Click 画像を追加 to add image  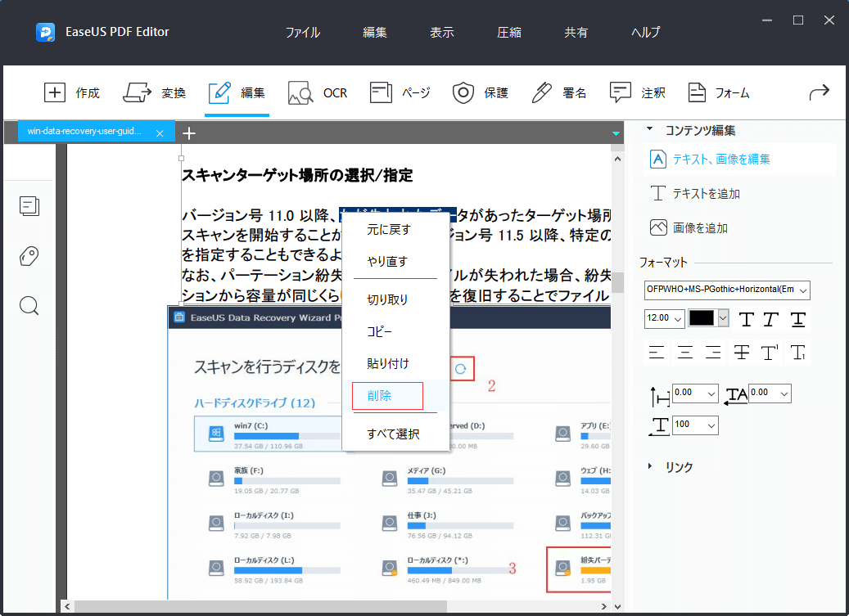coord(706,227)
